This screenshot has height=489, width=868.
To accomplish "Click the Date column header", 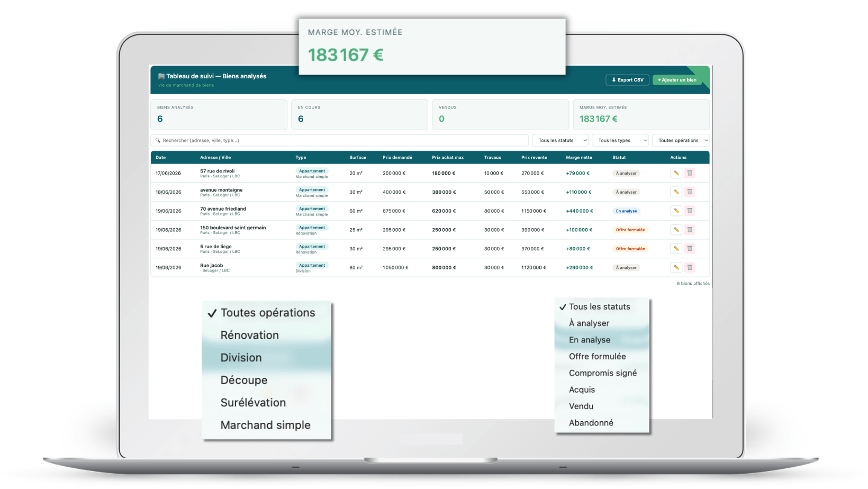I will [160, 158].
